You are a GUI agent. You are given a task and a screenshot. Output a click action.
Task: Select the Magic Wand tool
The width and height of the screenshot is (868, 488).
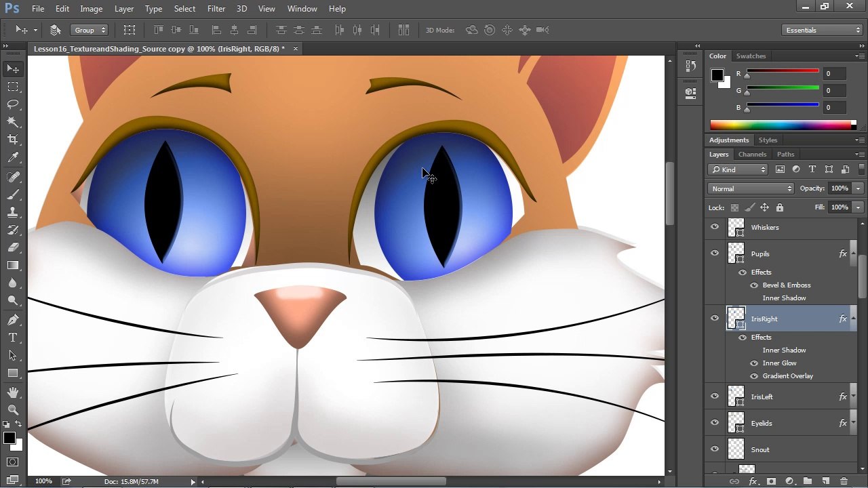click(x=13, y=122)
